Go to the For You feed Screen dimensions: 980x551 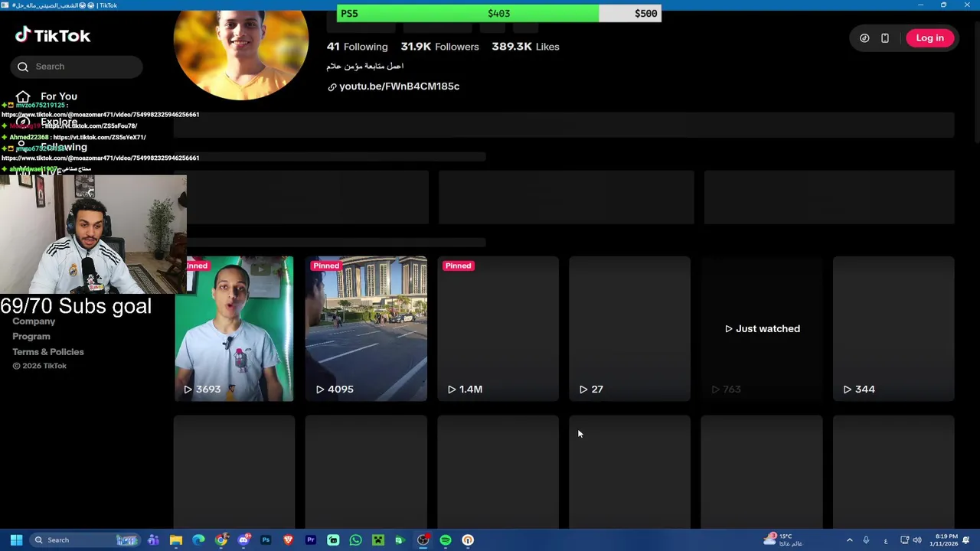tap(59, 96)
